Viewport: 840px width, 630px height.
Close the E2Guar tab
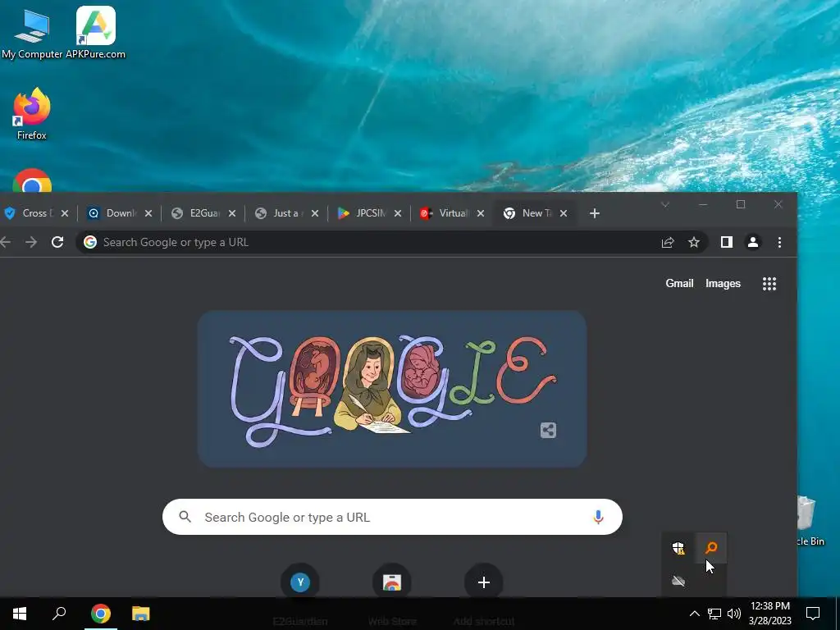[x=232, y=213]
